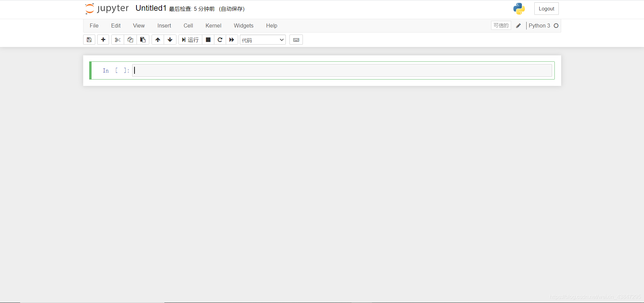Open the Widgets menu
This screenshot has width=644, height=303.
coord(244,26)
